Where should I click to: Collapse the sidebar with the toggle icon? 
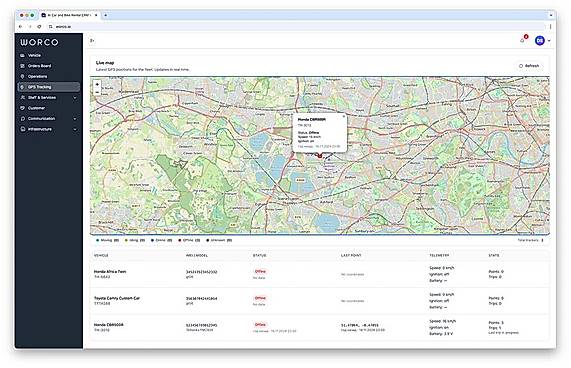coord(92,40)
